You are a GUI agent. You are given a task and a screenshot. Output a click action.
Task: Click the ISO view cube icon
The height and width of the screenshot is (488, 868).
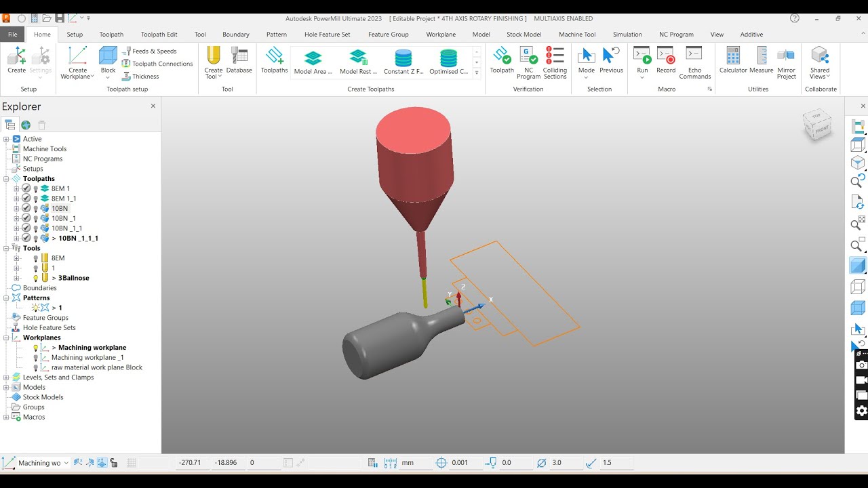[858, 163]
